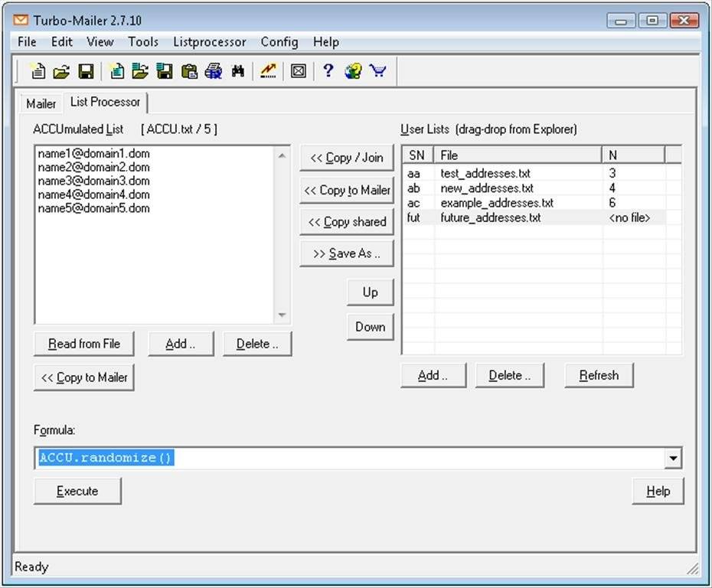Screen dimensions: 712x588
Task: Click Delete .. under User Lists
Action: click(509, 375)
